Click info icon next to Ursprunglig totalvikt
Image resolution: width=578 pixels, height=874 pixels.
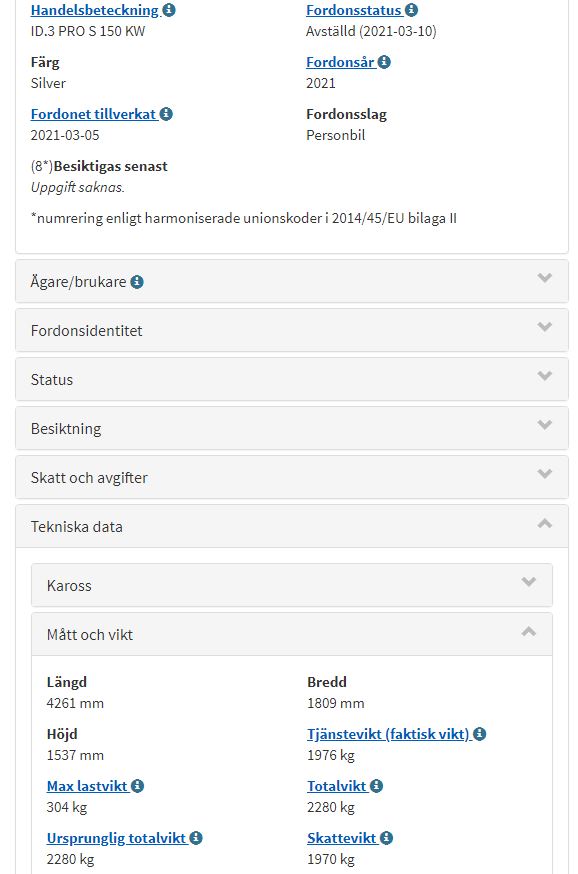pos(196,838)
